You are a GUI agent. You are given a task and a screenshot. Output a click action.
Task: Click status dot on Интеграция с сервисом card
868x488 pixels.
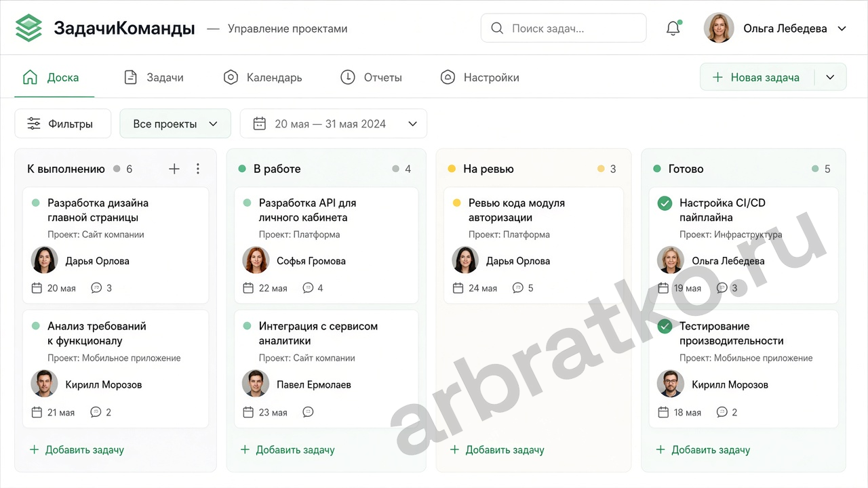[x=247, y=326]
